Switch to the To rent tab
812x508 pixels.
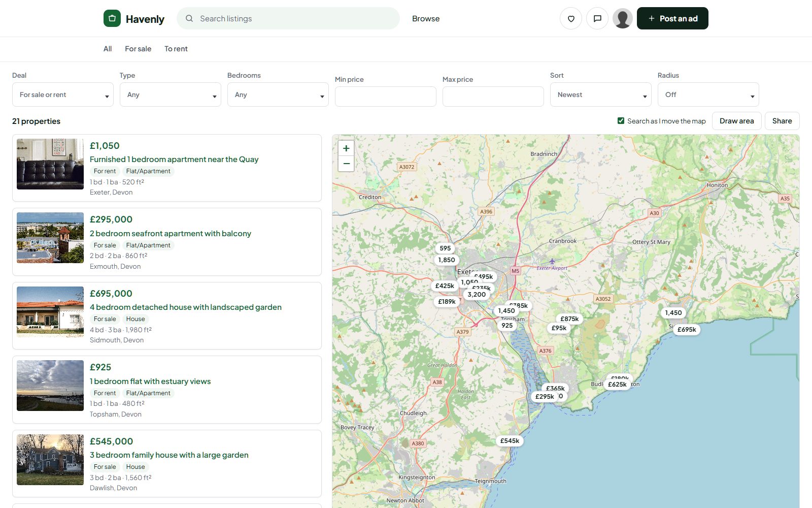click(176, 49)
